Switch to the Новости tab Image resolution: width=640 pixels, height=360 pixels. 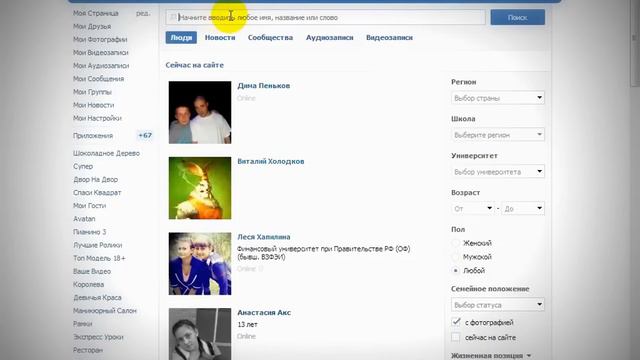click(x=220, y=38)
